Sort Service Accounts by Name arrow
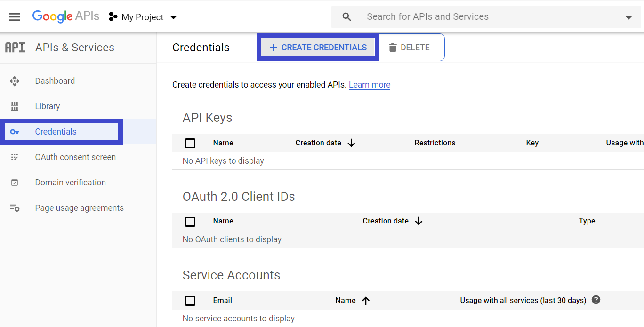644x327 pixels. 366,301
